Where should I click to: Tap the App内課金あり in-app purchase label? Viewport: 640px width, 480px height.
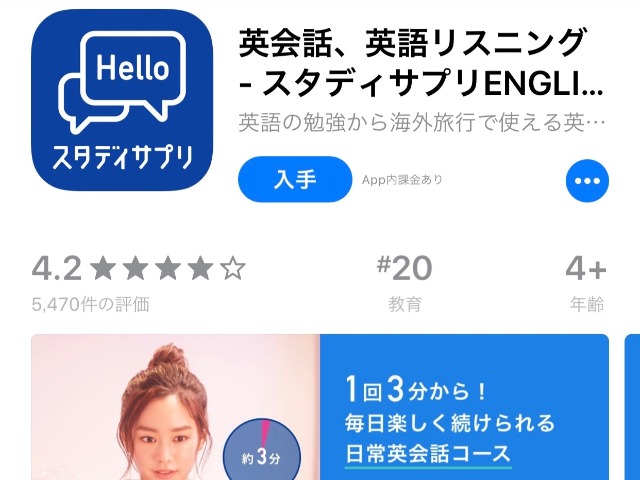click(x=402, y=180)
